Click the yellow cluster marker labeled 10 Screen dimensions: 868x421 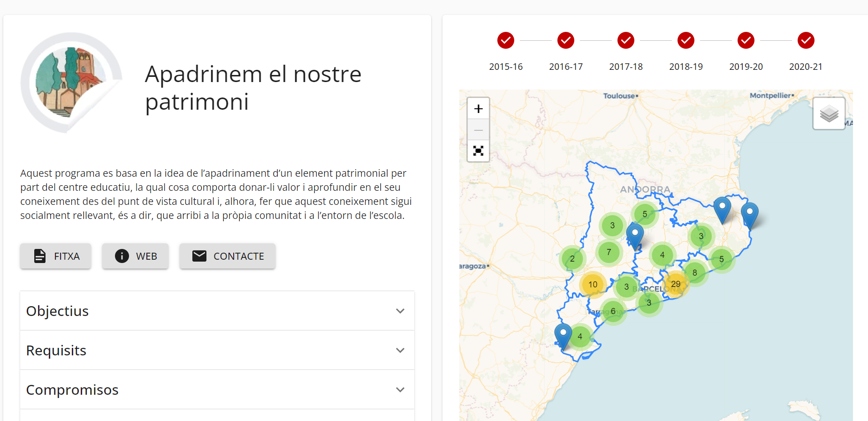[x=593, y=285]
